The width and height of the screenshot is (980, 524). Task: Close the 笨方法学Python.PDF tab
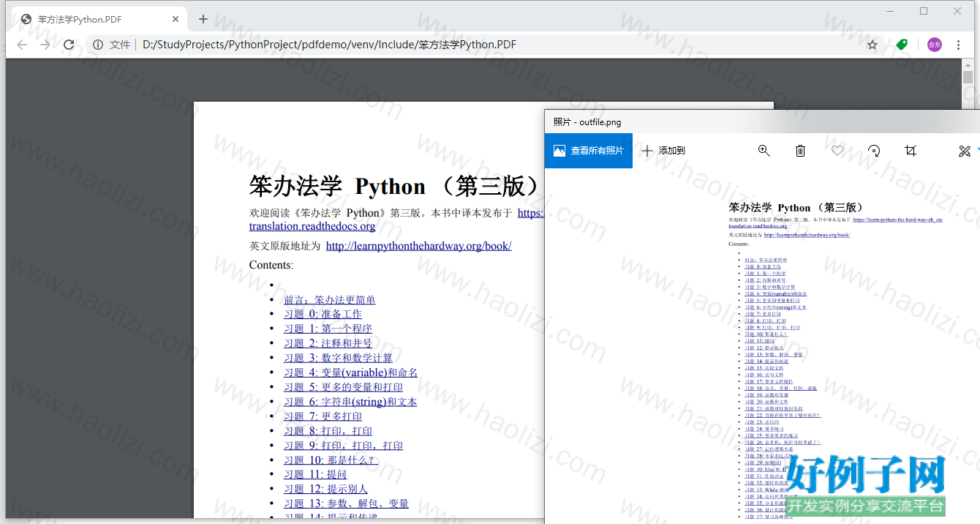[176, 20]
